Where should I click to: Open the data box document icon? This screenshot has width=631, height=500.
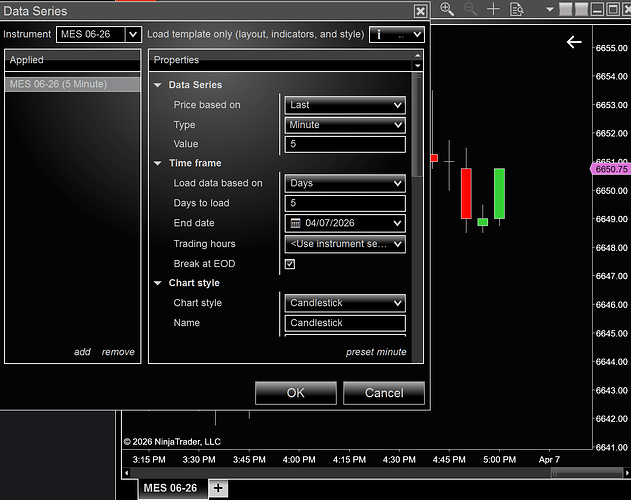click(x=516, y=10)
